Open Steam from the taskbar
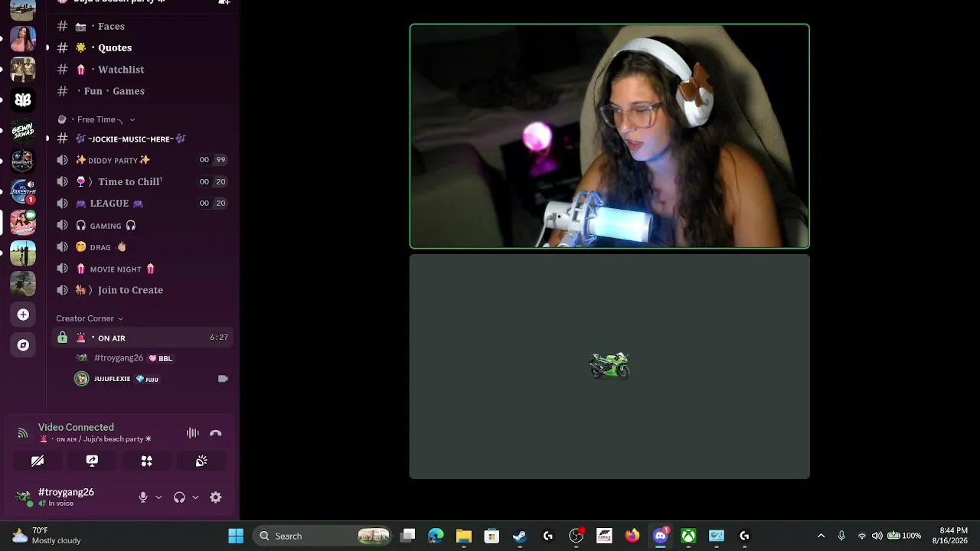980x551 pixels. coord(520,536)
